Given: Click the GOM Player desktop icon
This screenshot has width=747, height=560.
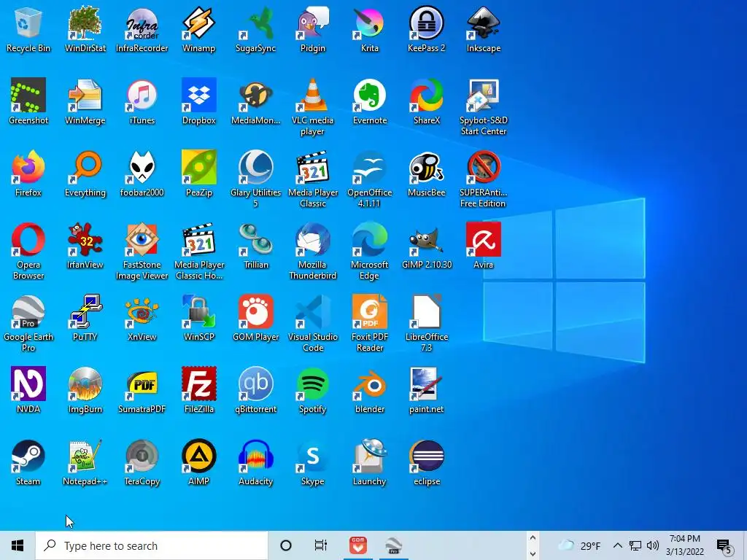Looking at the screenshot, I should coord(256,318).
